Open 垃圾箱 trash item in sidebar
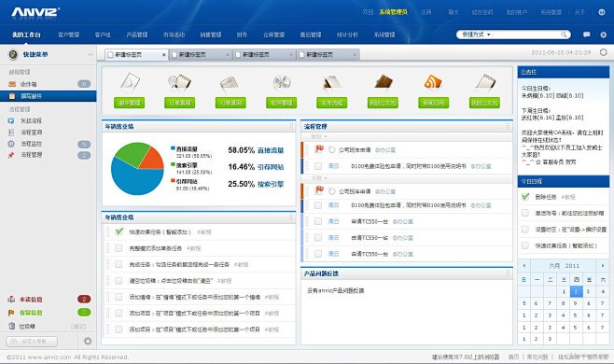The height and width of the screenshot is (364, 614). pyautogui.click(x=22, y=326)
